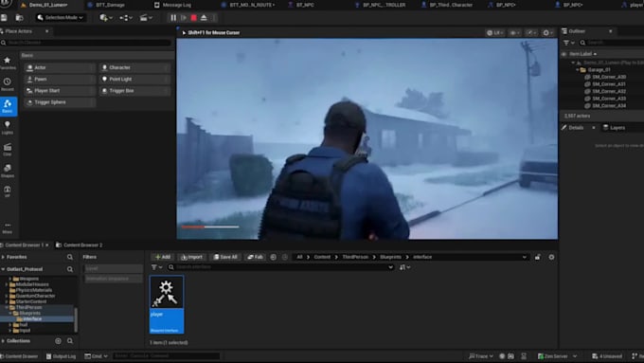
Task: Click the Outliner search field
Action: pyautogui.click(x=612, y=43)
